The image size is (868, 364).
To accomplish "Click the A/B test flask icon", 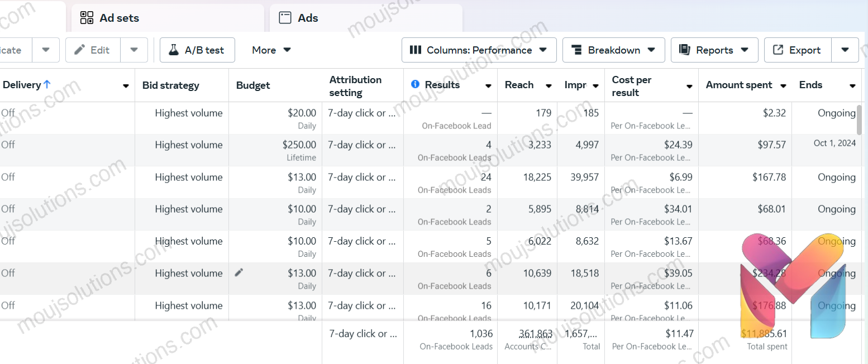I will (173, 50).
